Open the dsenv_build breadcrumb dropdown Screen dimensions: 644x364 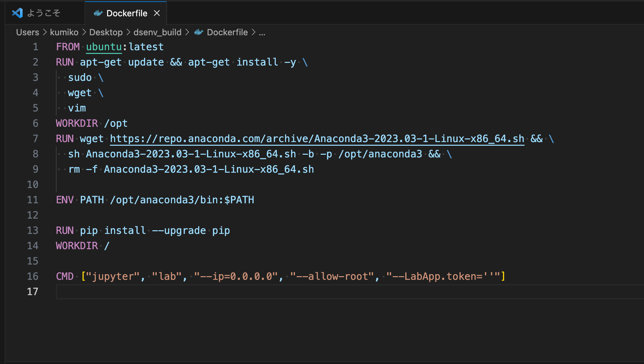pos(157,32)
